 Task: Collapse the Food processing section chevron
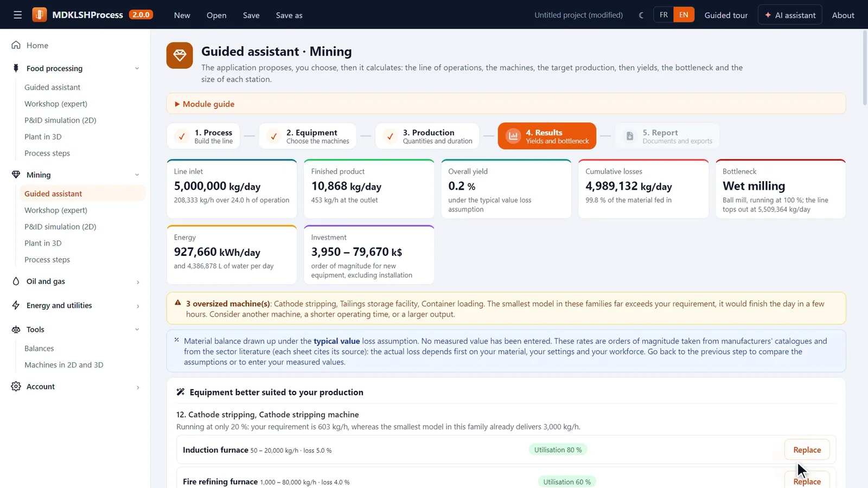pyautogui.click(x=137, y=68)
